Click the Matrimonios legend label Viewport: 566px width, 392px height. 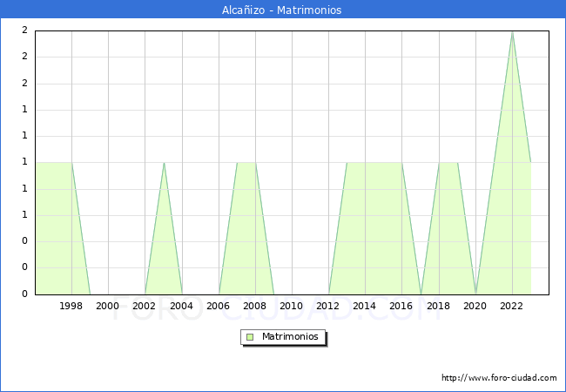290,337
